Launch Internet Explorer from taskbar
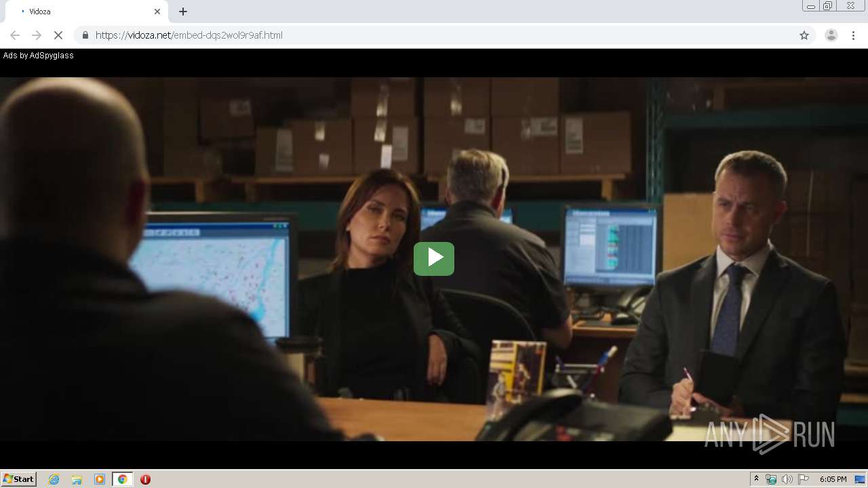The image size is (868, 488). (x=54, y=479)
